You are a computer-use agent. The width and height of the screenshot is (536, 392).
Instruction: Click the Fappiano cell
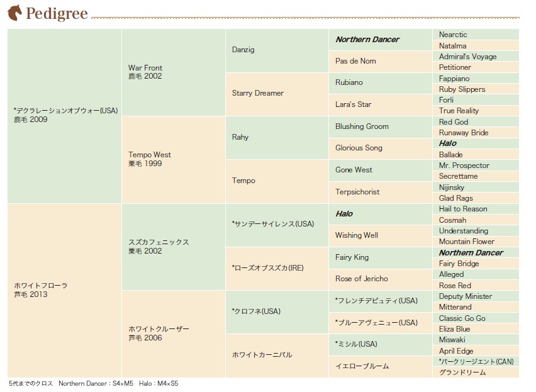[x=476, y=78]
